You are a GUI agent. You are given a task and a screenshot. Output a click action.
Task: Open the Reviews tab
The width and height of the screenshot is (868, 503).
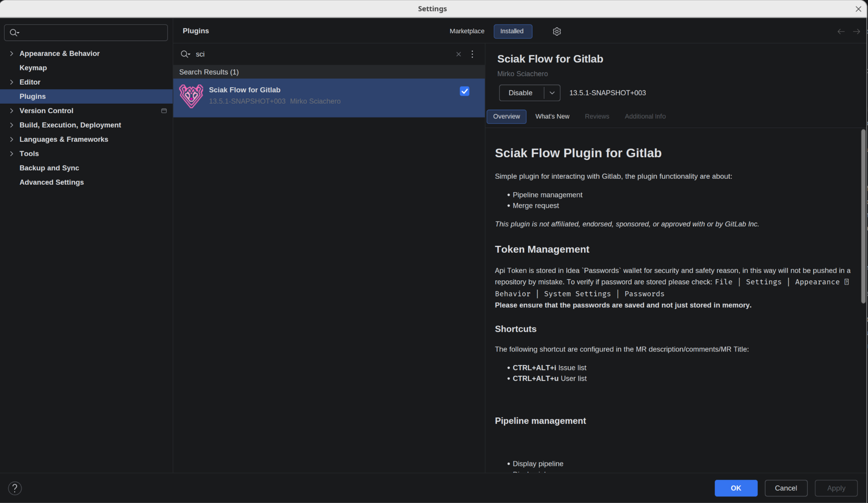[597, 116]
